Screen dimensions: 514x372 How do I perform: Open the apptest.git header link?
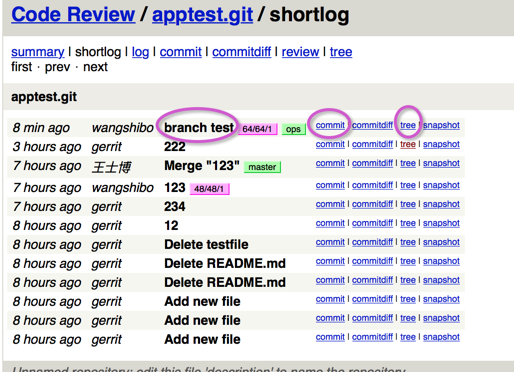coord(202,14)
